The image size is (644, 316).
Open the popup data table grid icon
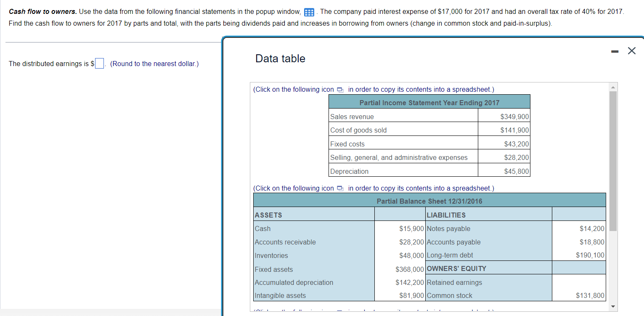(x=309, y=12)
